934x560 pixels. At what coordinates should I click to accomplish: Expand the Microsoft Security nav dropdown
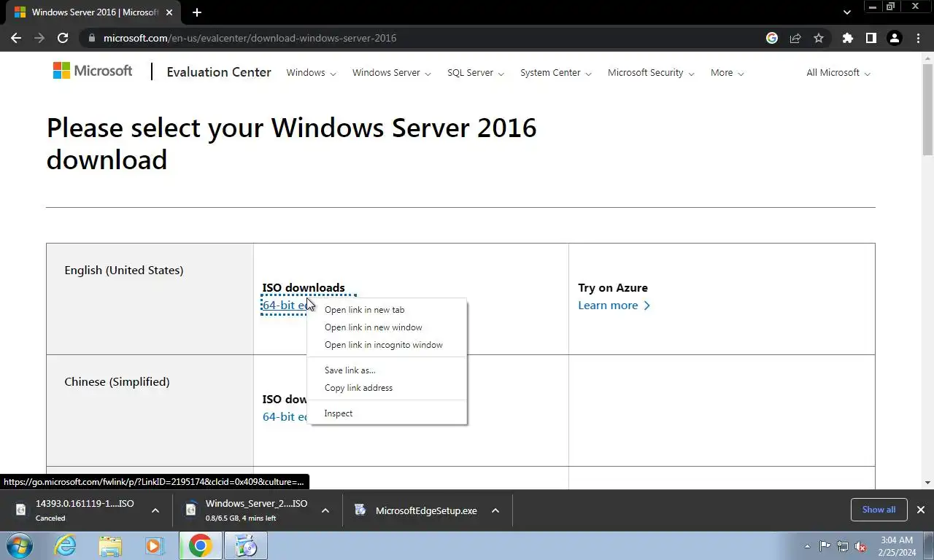(x=651, y=73)
